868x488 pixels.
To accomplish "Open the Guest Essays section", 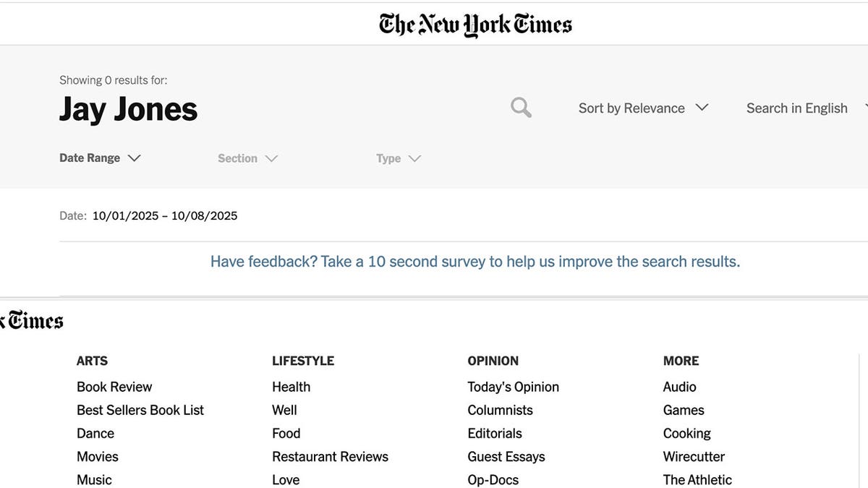I will [506, 456].
